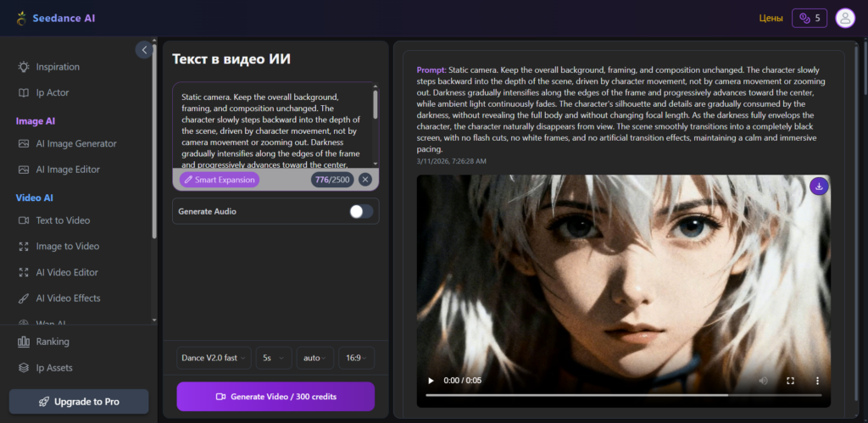Collapse the left sidebar panel
868x423 pixels.
144,50
